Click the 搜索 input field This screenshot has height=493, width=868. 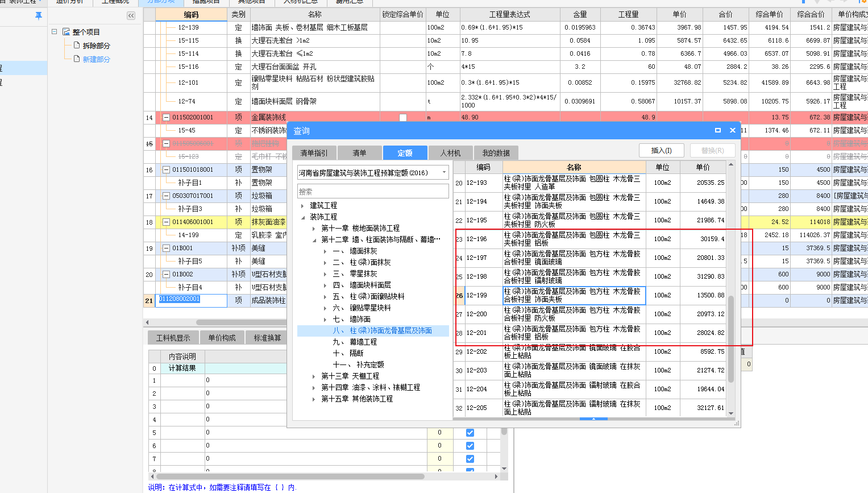(x=373, y=191)
